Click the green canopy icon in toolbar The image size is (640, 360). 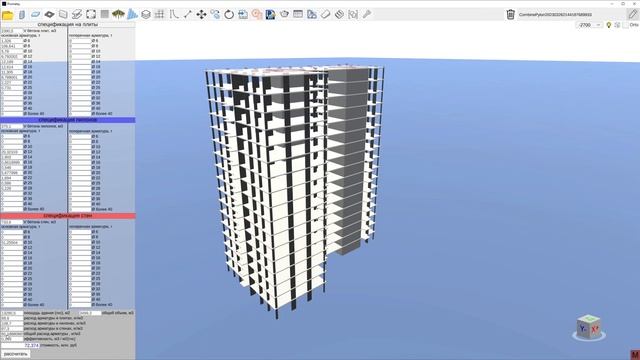coord(118,15)
